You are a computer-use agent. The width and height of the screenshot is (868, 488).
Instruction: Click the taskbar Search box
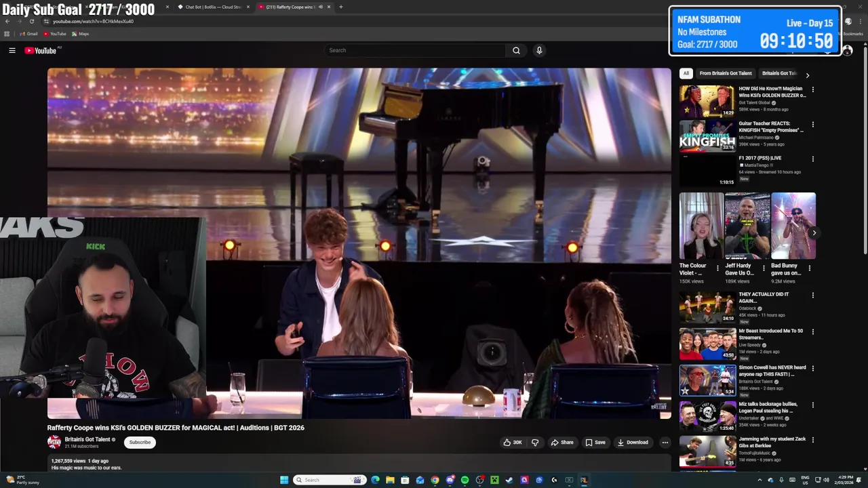coord(330,480)
